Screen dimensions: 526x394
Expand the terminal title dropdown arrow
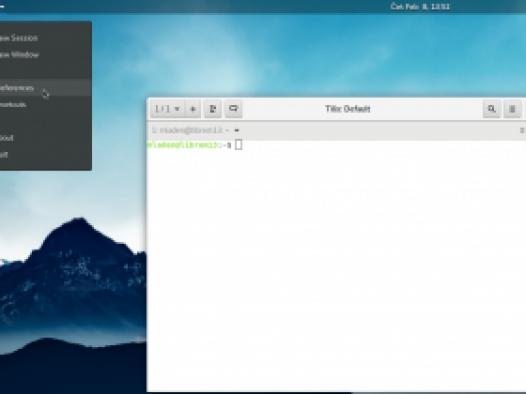pyautogui.click(x=237, y=130)
